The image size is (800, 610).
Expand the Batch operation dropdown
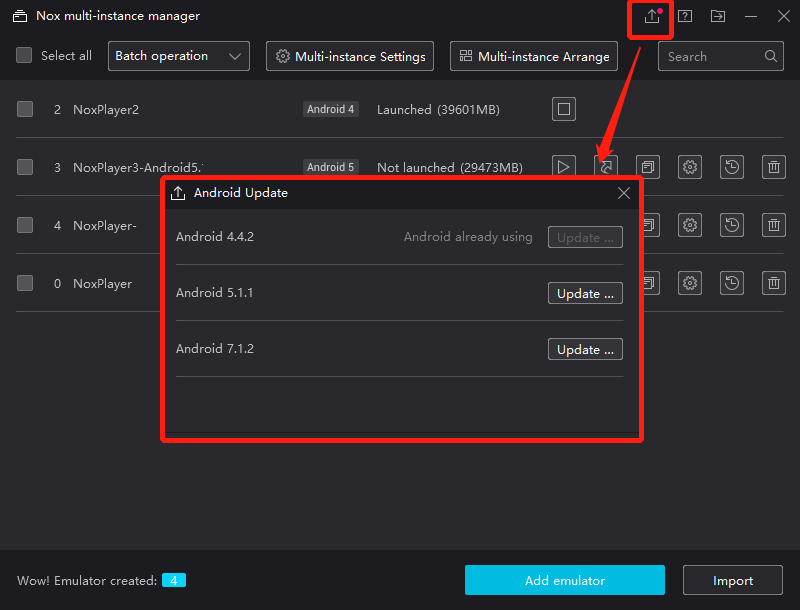[179, 56]
